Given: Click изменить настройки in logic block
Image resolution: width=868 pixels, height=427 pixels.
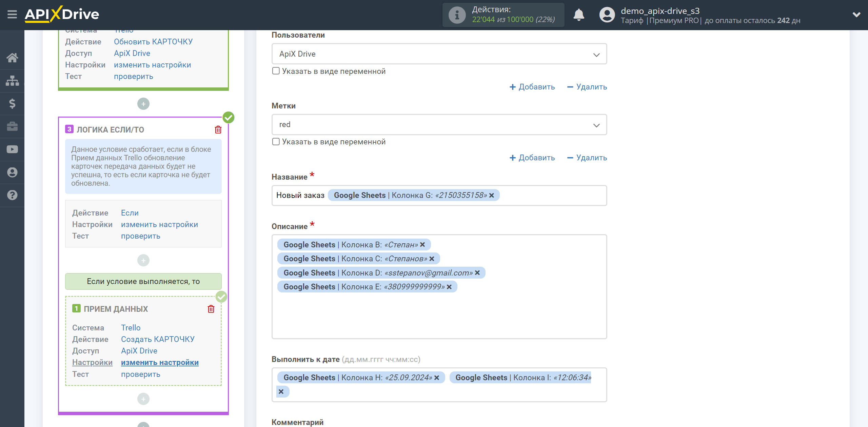Looking at the screenshot, I should click(x=159, y=224).
